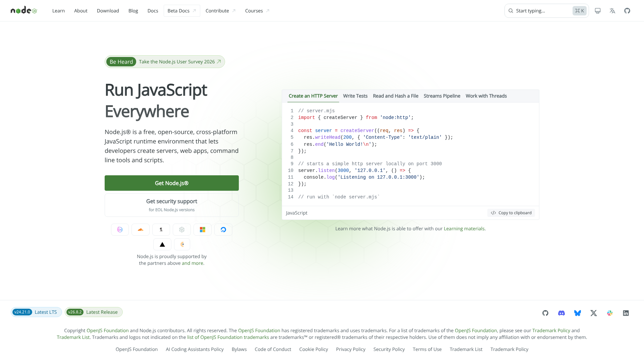Screen dimensions: 644x362
Task: Click the external arrow beside Beta Docs
Action: (194, 11)
